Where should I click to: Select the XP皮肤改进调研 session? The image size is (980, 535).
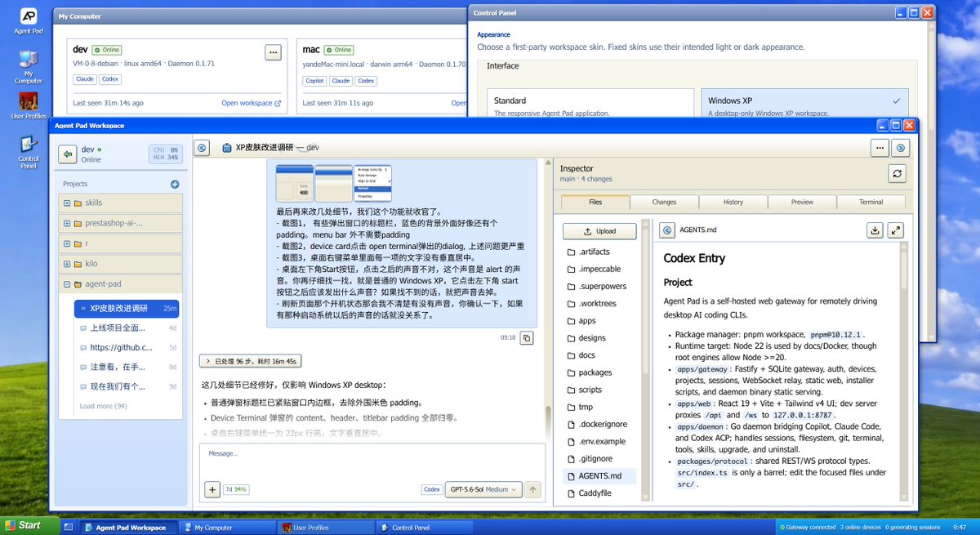(127, 309)
